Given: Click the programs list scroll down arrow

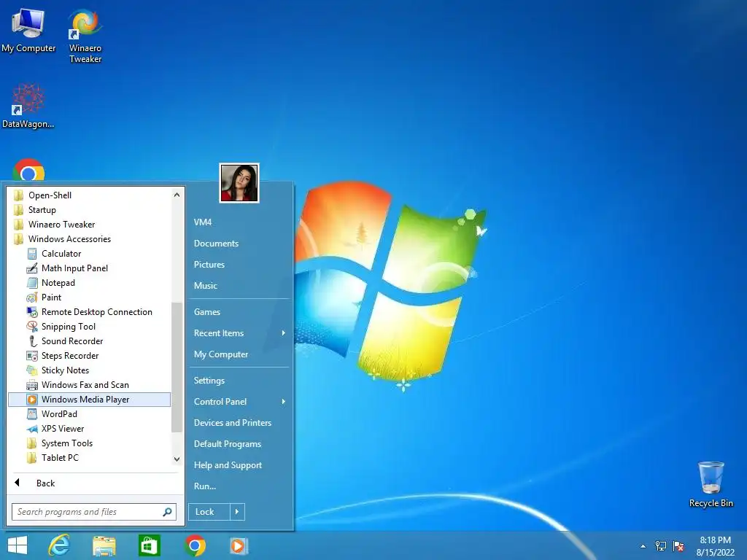Looking at the screenshot, I should (177, 459).
